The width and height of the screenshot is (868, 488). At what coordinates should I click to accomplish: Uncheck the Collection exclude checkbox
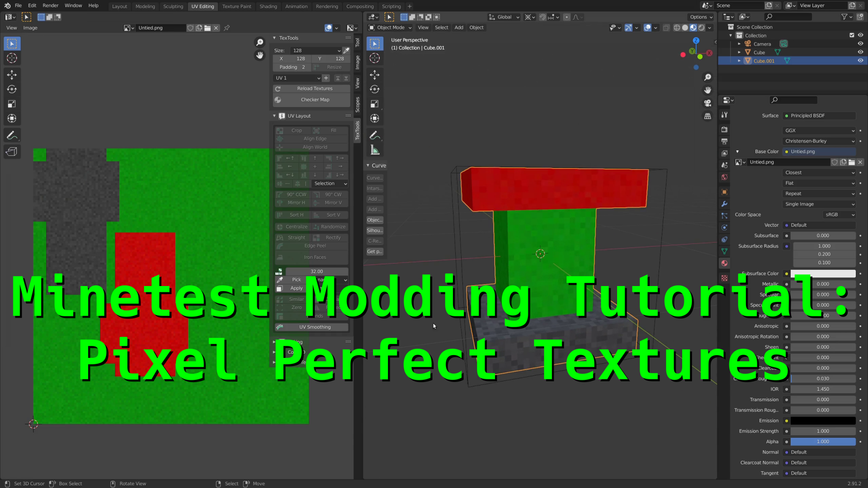point(852,35)
